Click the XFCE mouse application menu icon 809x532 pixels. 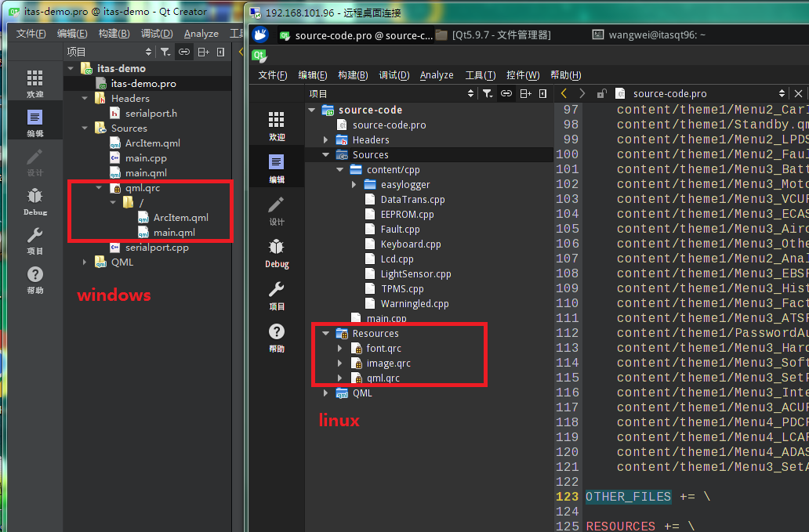260,34
